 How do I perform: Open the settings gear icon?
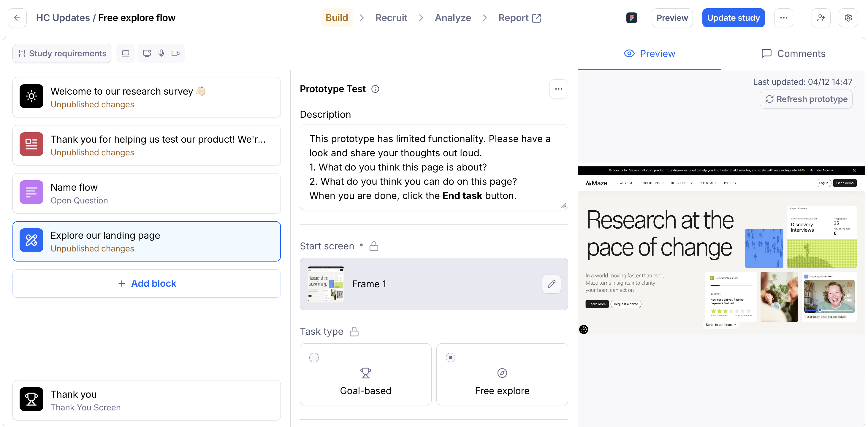click(848, 18)
